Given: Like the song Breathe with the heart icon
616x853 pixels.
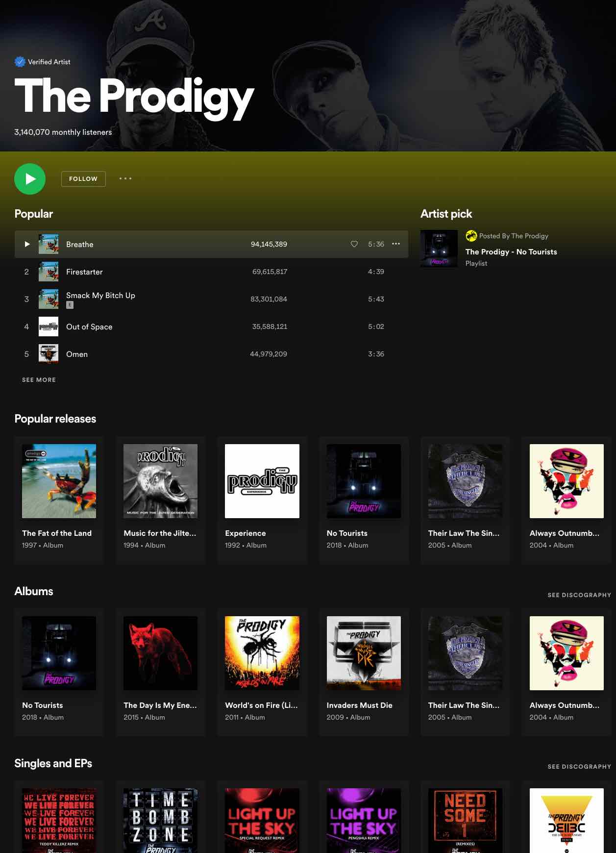Looking at the screenshot, I should point(354,244).
